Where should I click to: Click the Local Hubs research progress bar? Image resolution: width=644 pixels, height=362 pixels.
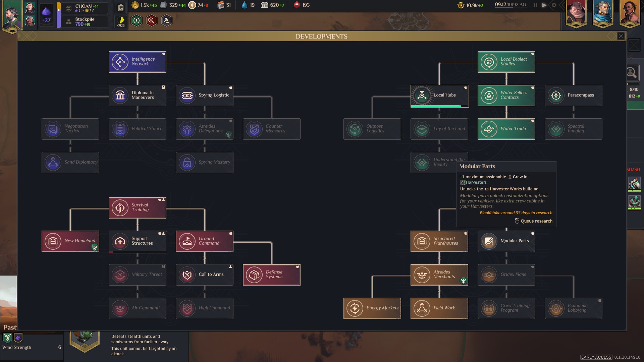436,106
